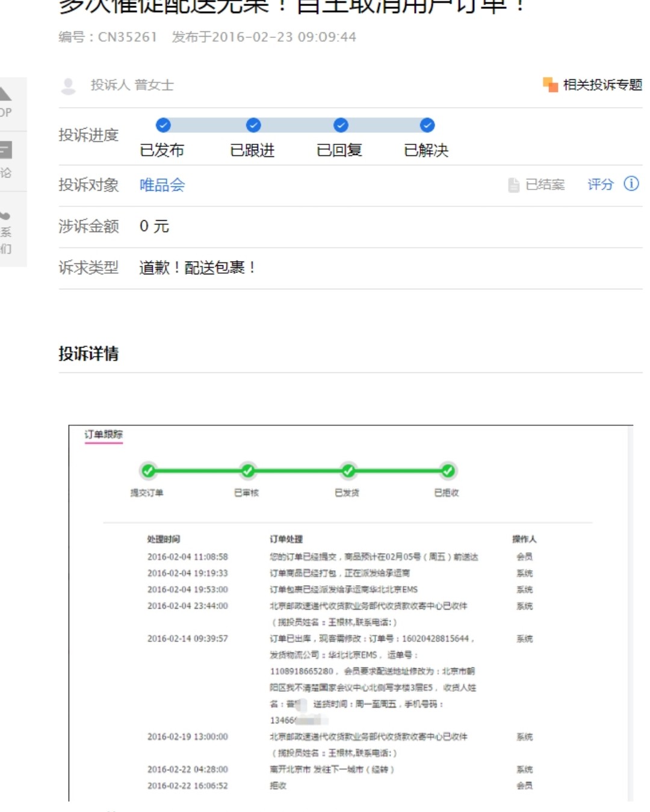
Task: Open the comments icon in the left sidebar
Action: 5,150
